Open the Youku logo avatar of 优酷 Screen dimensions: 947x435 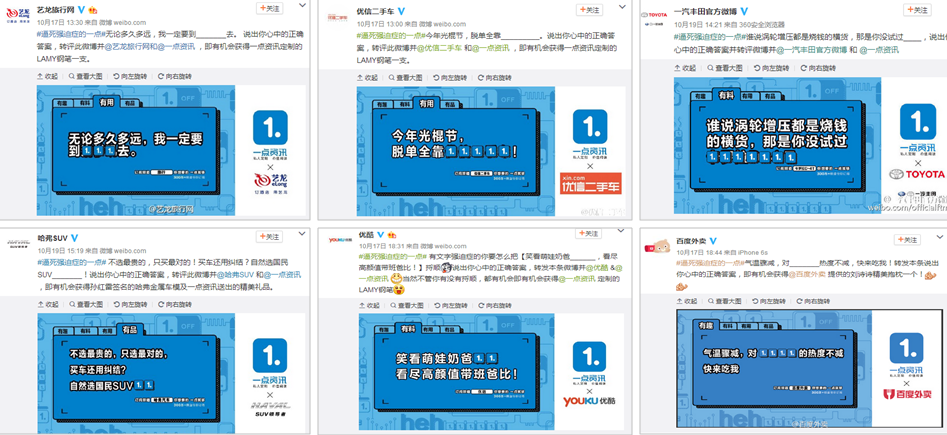click(x=341, y=240)
